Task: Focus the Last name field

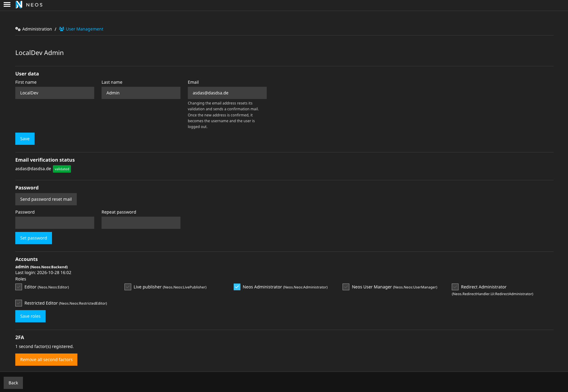Action: (141, 93)
